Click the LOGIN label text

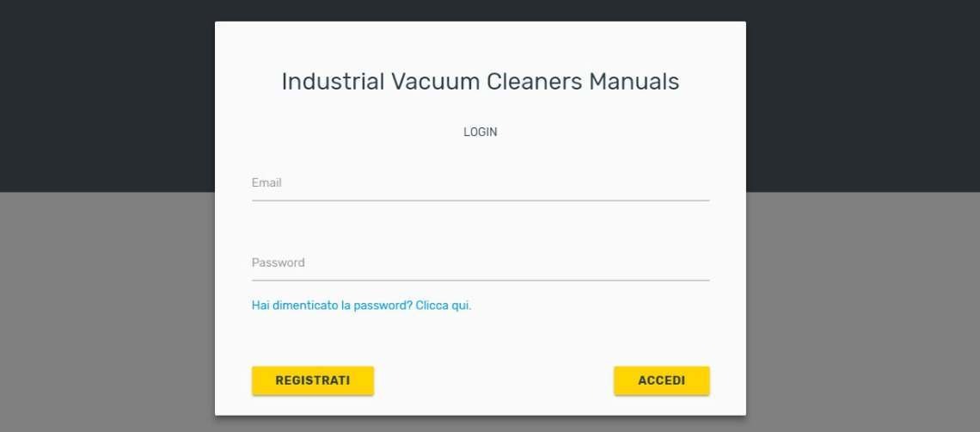480,133
